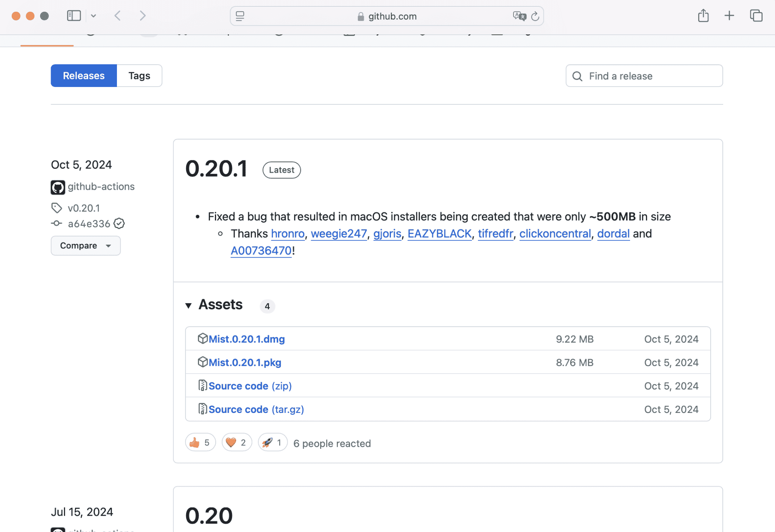Open the Compare dropdown
775x532 pixels.
pos(86,246)
